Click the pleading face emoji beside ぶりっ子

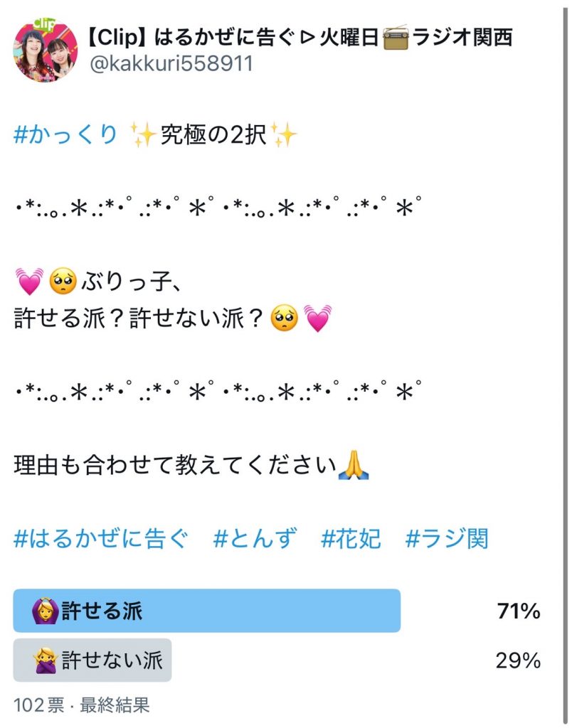pos(63,284)
